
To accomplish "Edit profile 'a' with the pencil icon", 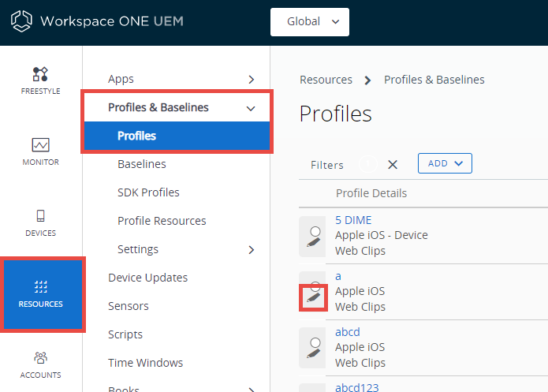I will tap(314, 297).
